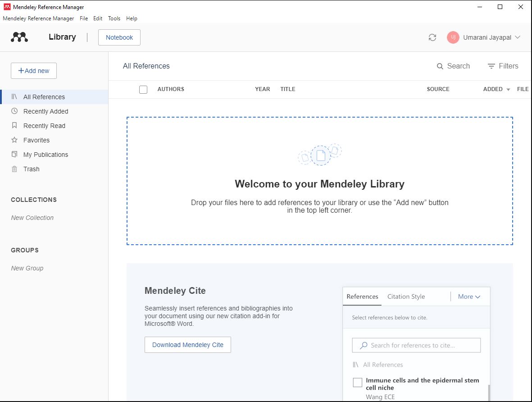This screenshot has height=402, width=532.
Task: Click the search magnifier icon
Action: tap(440, 66)
